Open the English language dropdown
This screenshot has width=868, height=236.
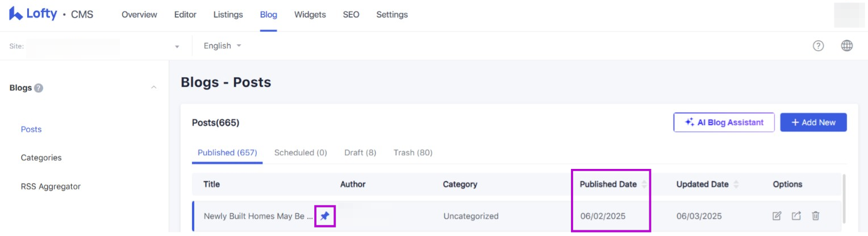click(x=222, y=46)
